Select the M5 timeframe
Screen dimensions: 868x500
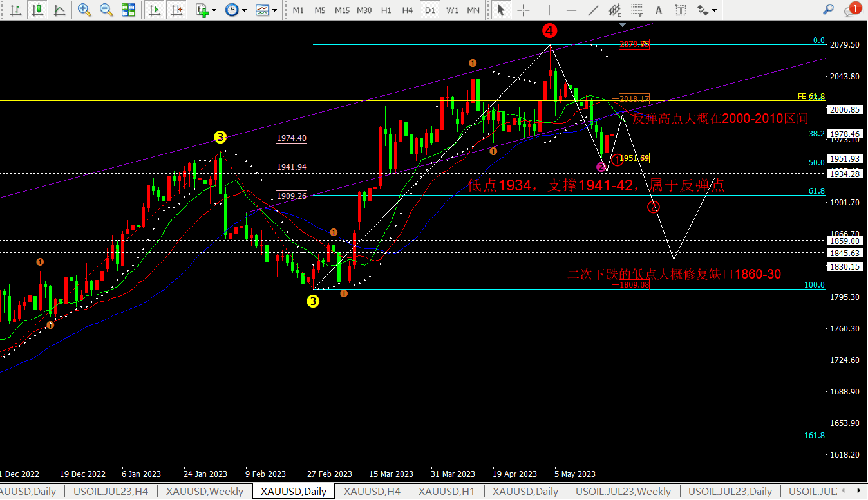[320, 10]
